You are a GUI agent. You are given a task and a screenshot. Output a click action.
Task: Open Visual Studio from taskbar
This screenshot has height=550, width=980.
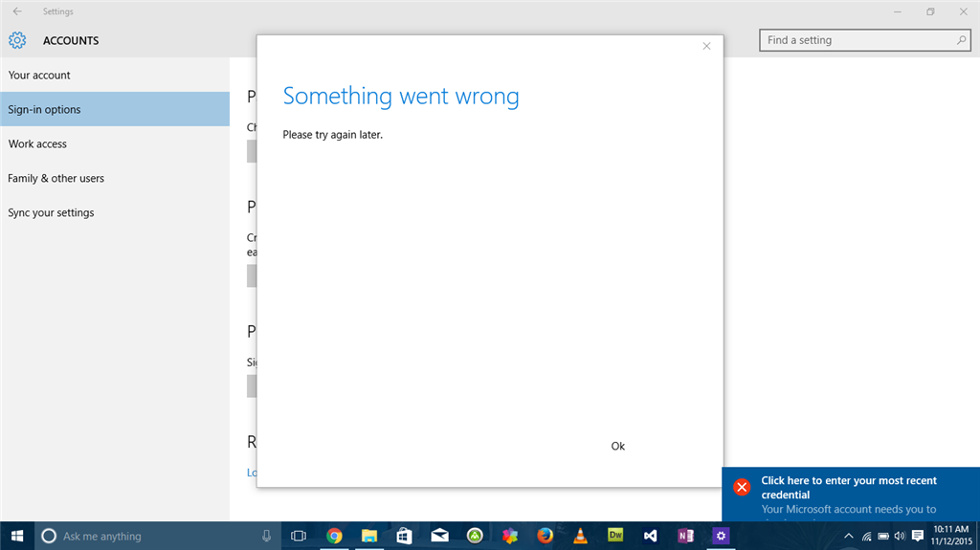point(651,537)
